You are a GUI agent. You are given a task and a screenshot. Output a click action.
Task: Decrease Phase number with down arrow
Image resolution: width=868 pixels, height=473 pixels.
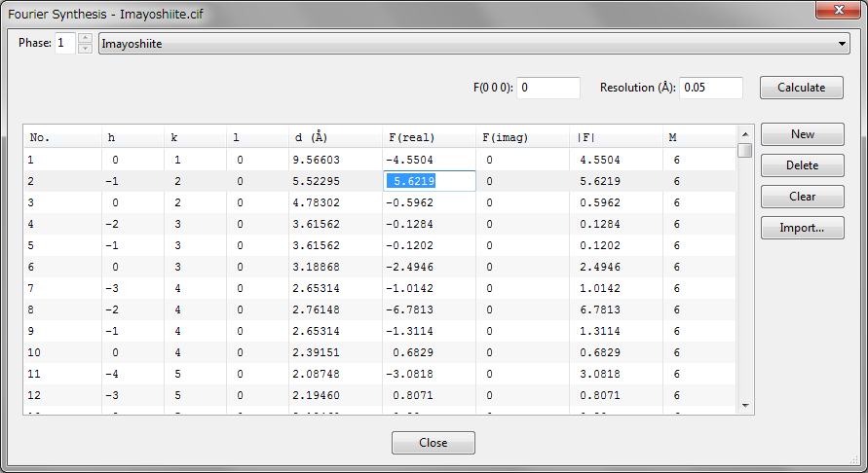85,49
